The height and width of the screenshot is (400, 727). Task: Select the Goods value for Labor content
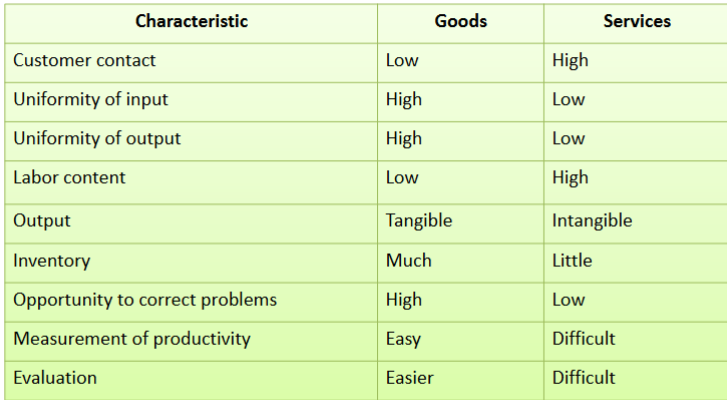coord(402,178)
